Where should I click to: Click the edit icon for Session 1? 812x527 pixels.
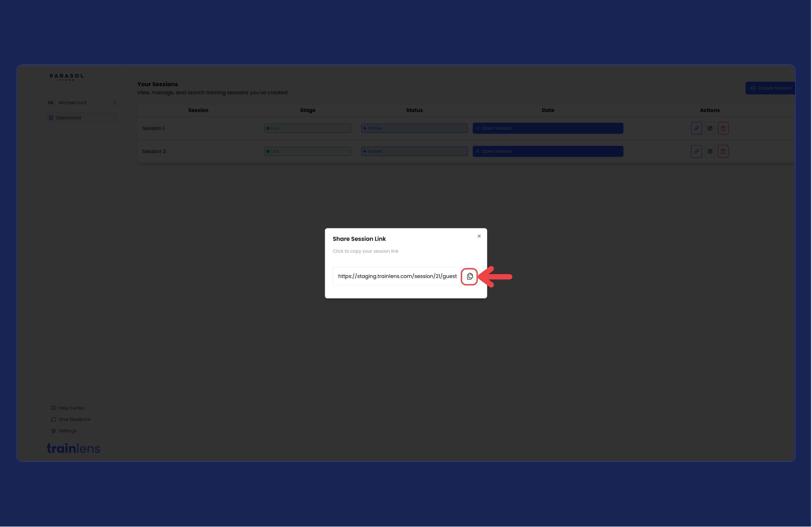(710, 128)
